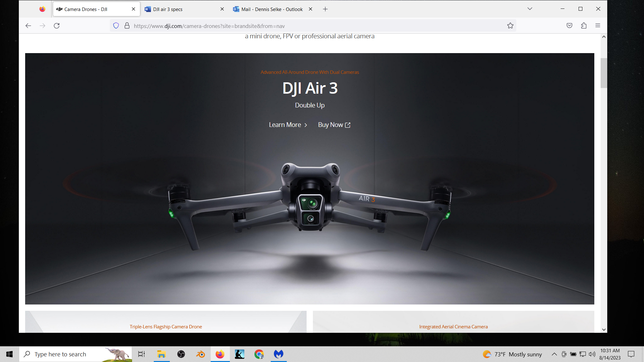The image size is (644, 362).
Task: Click the site padlock security icon
Action: click(x=127, y=26)
